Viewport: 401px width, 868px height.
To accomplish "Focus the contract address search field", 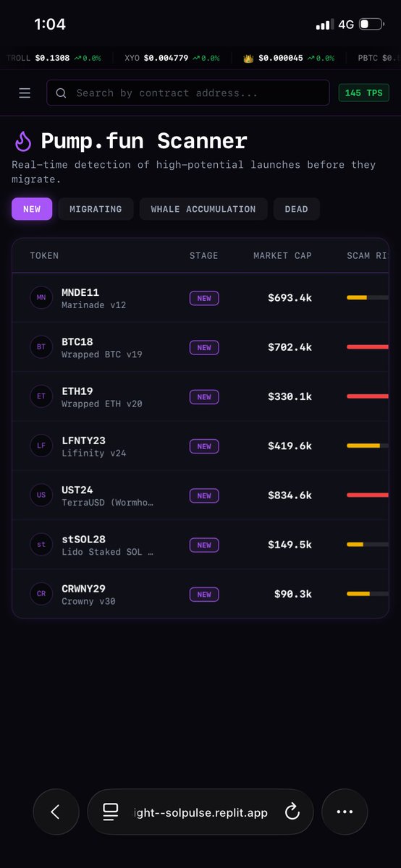I will pos(188,93).
